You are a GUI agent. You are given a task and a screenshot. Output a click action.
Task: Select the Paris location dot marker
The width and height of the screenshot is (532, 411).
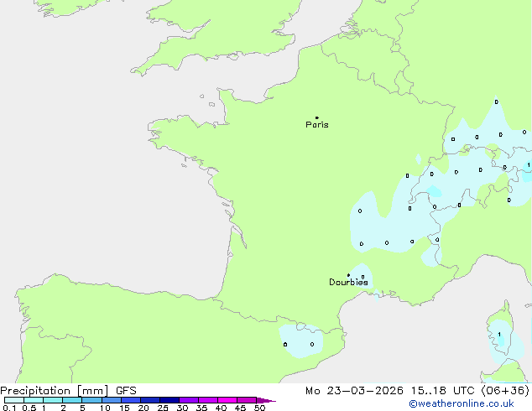coord(317,117)
